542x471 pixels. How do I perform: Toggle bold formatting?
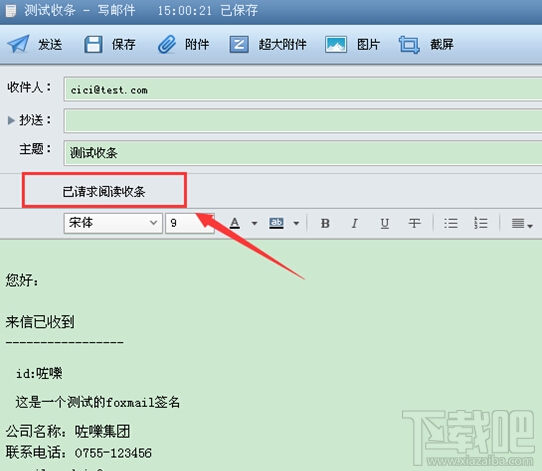tap(325, 224)
